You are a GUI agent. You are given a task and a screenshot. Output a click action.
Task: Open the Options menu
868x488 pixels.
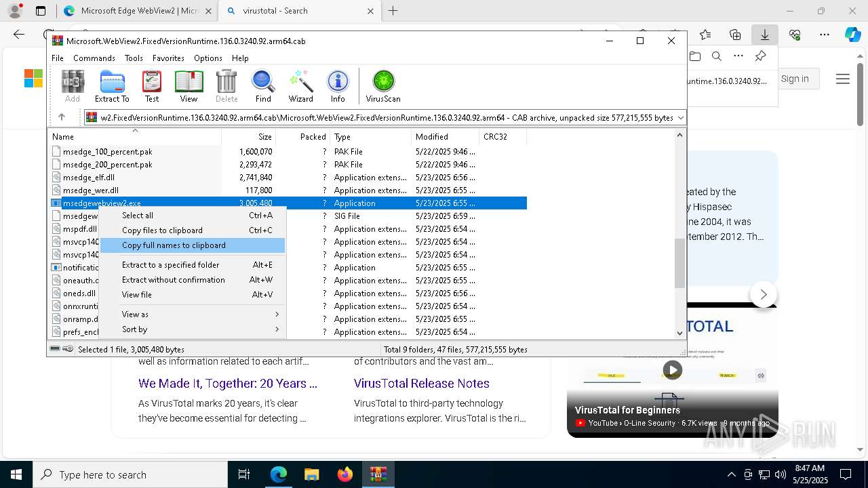(208, 58)
